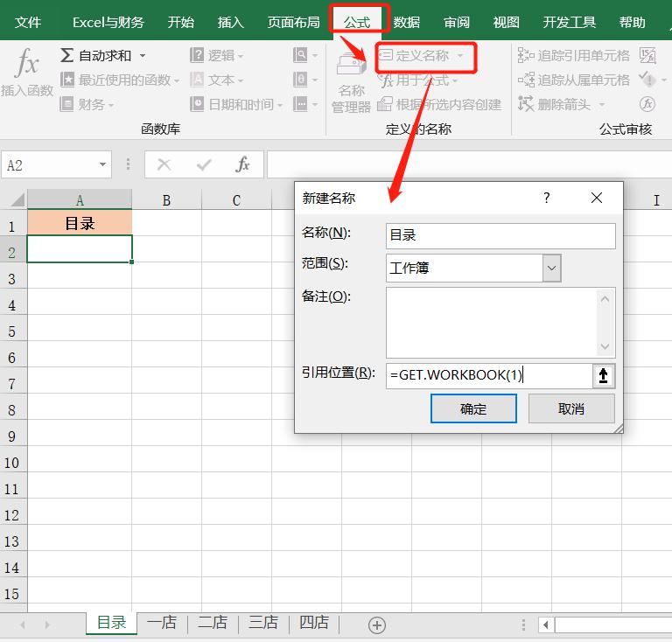Switch to the 二店 sheet tab
The image size is (672, 642).
(213, 622)
